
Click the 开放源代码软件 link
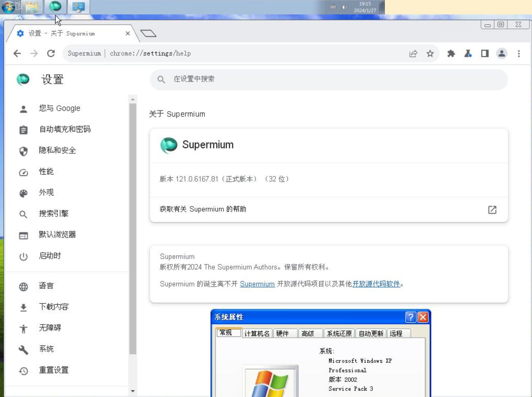click(x=375, y=284)
